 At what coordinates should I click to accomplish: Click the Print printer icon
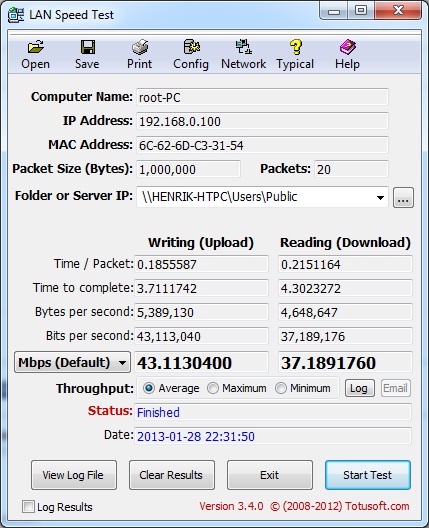[140, 47]
